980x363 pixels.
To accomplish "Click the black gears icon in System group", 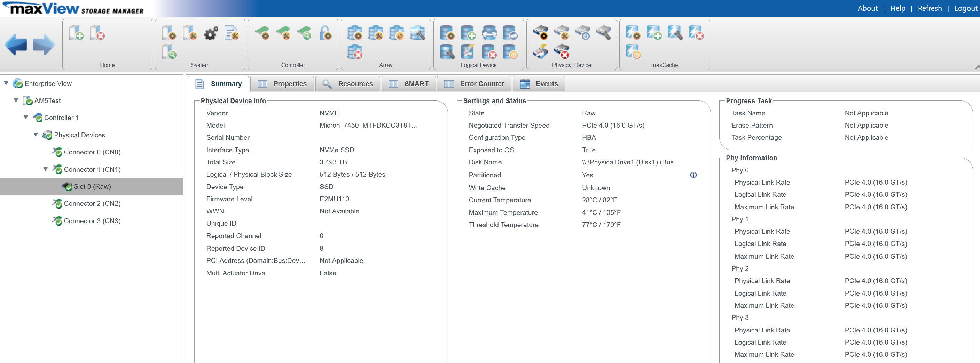I will coord(211,33).
